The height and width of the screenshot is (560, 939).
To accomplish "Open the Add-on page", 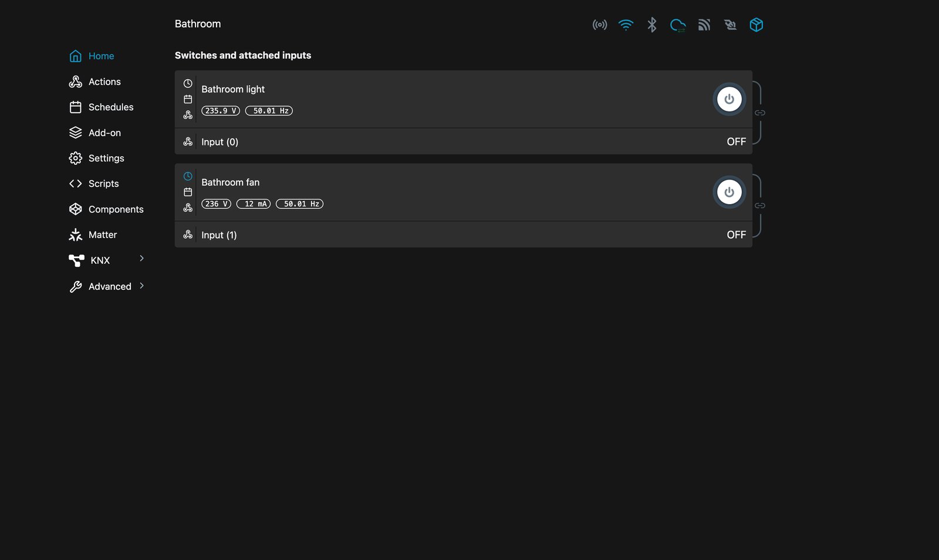I will (x=94, y=133).
